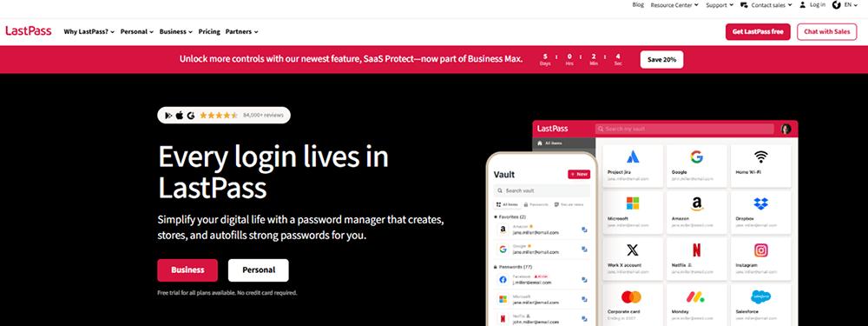
Task: Click the "Vault" title on phone mockup
Action: pyautogui.click(x=503, y=175)
